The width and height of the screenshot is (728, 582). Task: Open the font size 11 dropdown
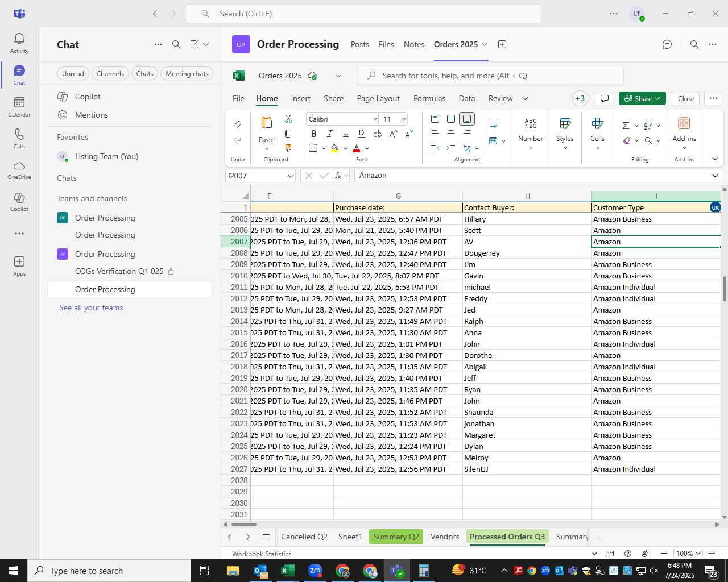(x=404, y=119)
